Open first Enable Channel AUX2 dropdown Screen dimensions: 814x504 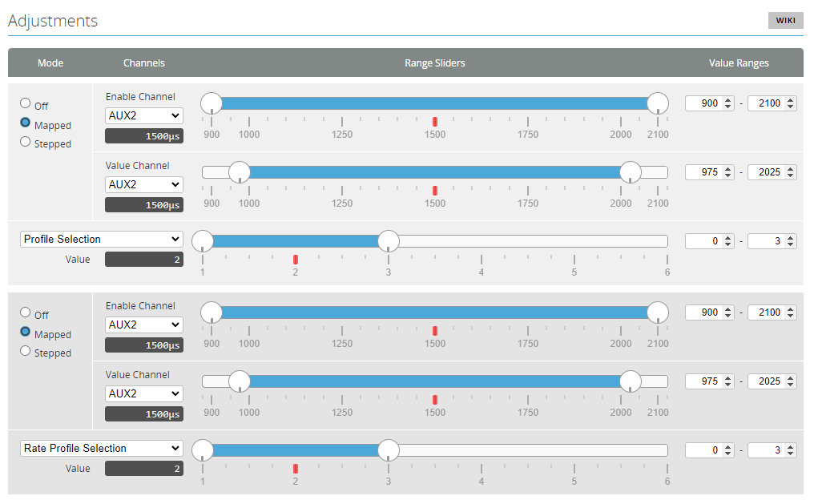coord(144,115)
